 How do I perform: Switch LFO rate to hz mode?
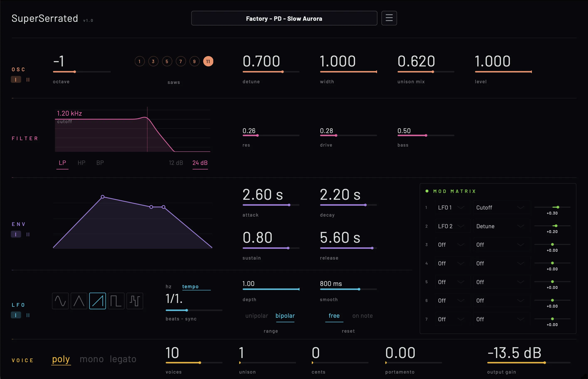169,286
